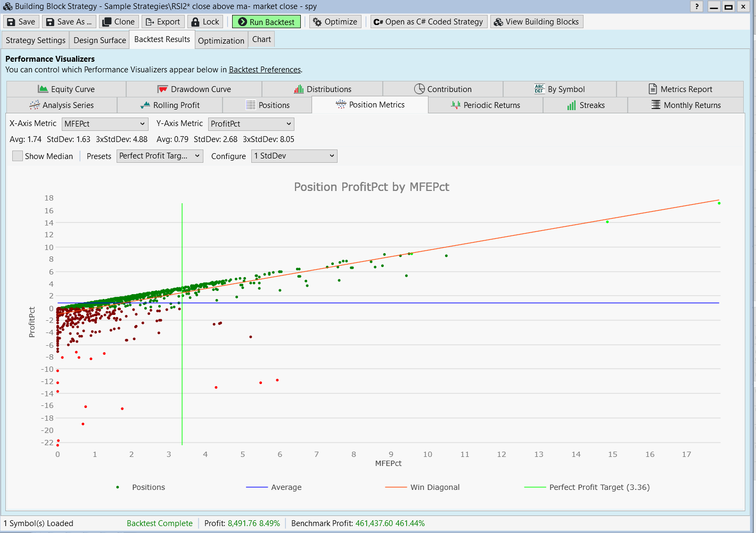Open the X-Axis Metric MFEPct dropdown

pos(105,124)
